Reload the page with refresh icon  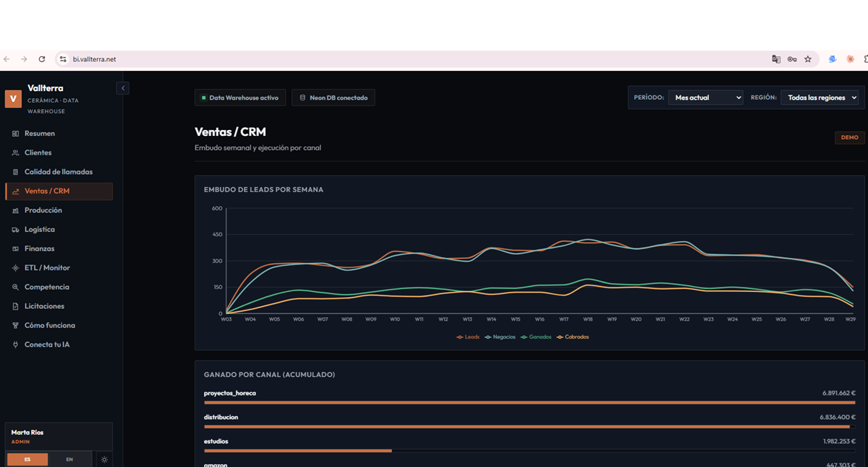pyautogui.click(x=41, y=59)
